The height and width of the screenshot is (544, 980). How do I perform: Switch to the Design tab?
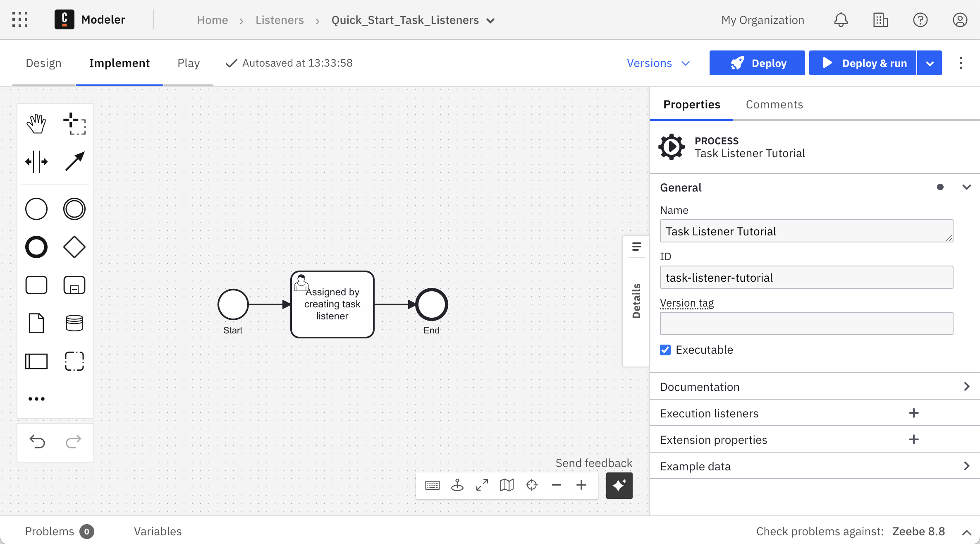coord(43,63)
